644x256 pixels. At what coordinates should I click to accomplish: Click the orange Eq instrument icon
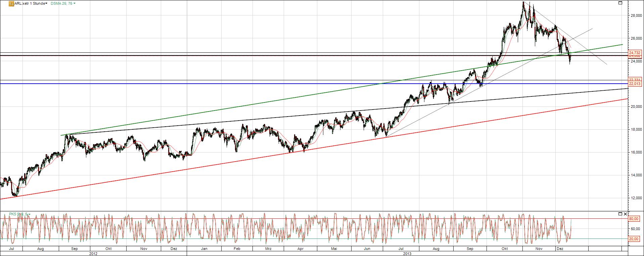(x=11, y=4)
